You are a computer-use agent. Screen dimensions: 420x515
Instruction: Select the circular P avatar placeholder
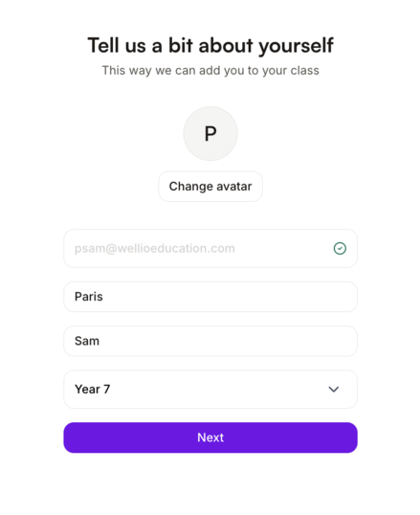tap(210, 133)
